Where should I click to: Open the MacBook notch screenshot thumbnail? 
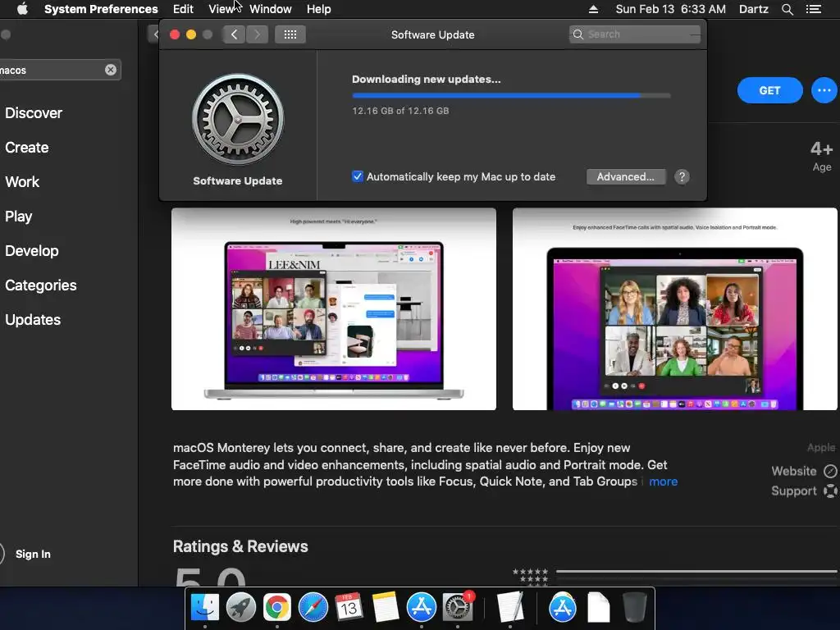click(334, 309)
